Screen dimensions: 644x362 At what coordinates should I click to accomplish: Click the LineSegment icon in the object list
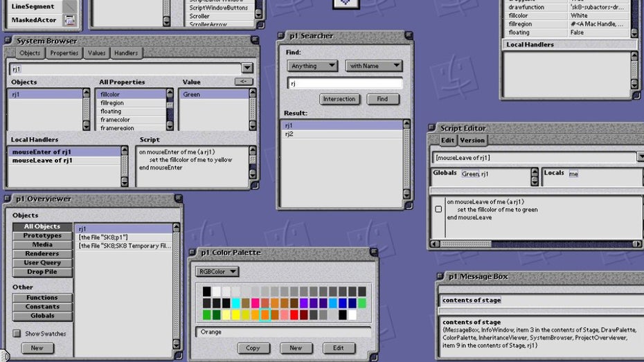[x=69, y=6]
